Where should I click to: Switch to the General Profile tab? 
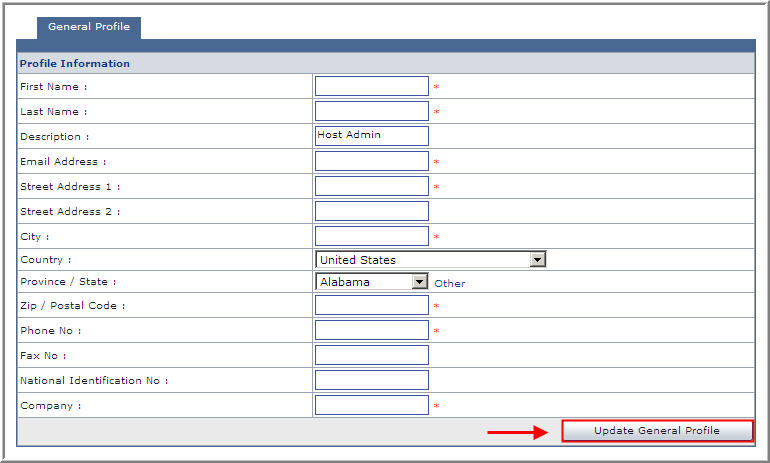point(89,27)
